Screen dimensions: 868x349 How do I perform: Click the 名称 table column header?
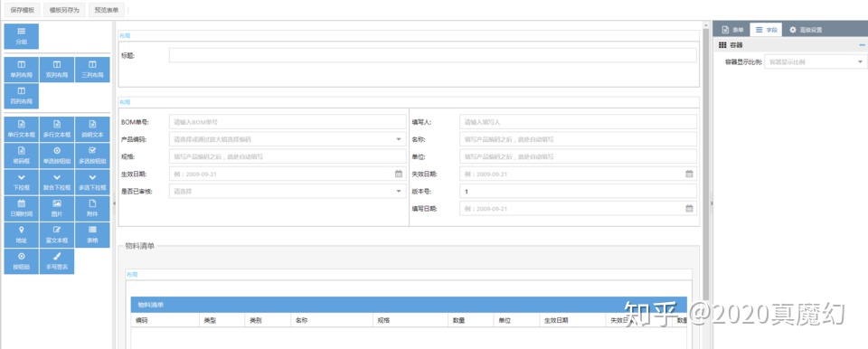332,320
